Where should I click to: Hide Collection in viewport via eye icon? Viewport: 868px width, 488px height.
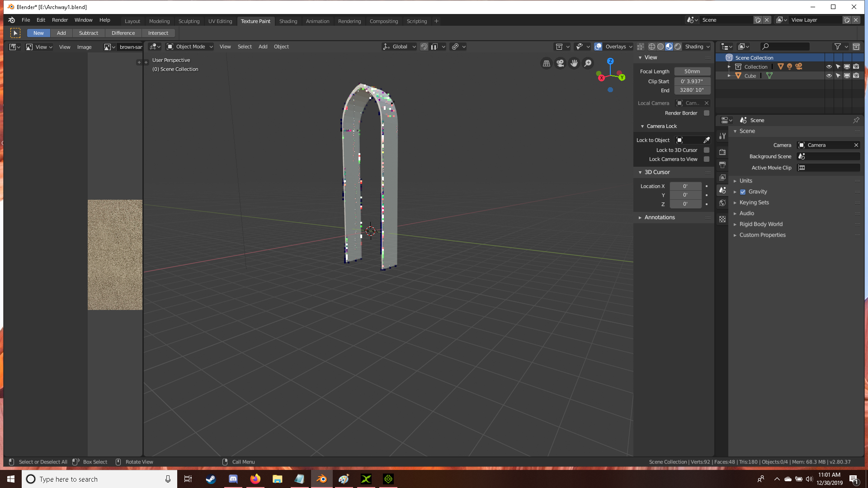829,66
